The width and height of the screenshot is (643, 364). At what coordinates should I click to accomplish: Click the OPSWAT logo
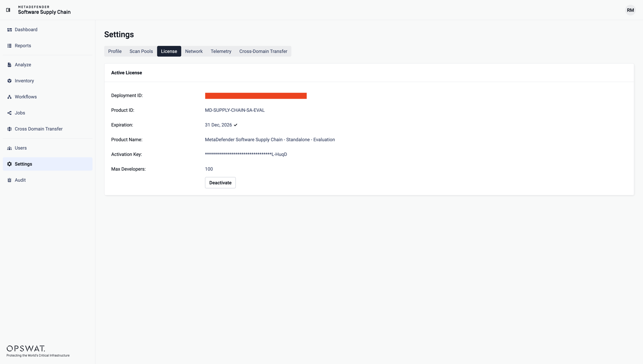26,349
